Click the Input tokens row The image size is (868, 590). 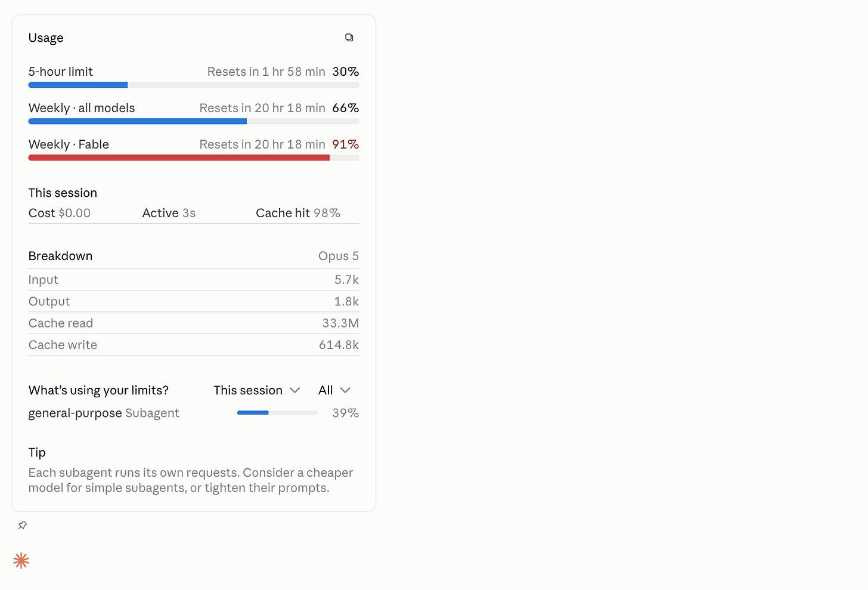(194, 280)
